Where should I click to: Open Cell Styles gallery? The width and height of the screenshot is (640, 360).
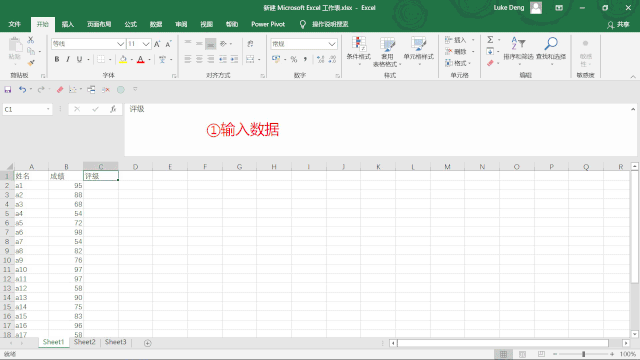[x=418, y=51]
